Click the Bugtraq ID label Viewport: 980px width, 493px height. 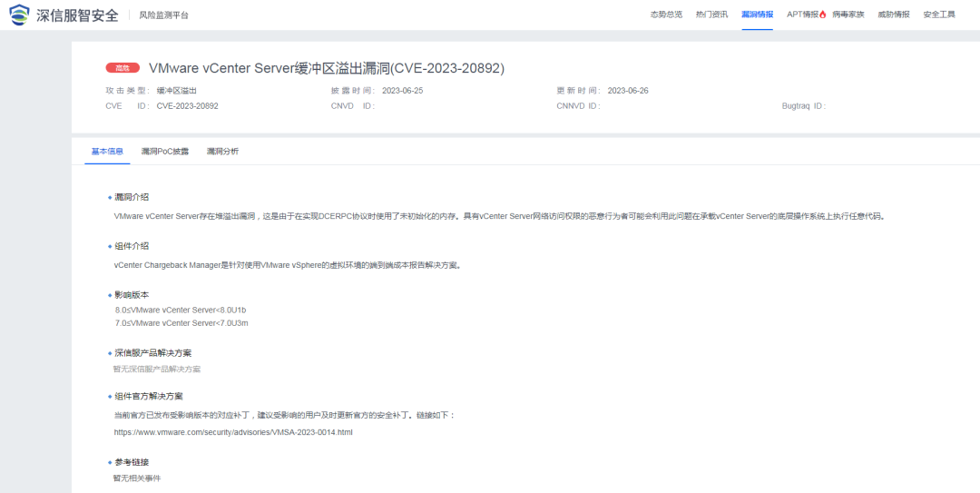click(x=804, y=105)
